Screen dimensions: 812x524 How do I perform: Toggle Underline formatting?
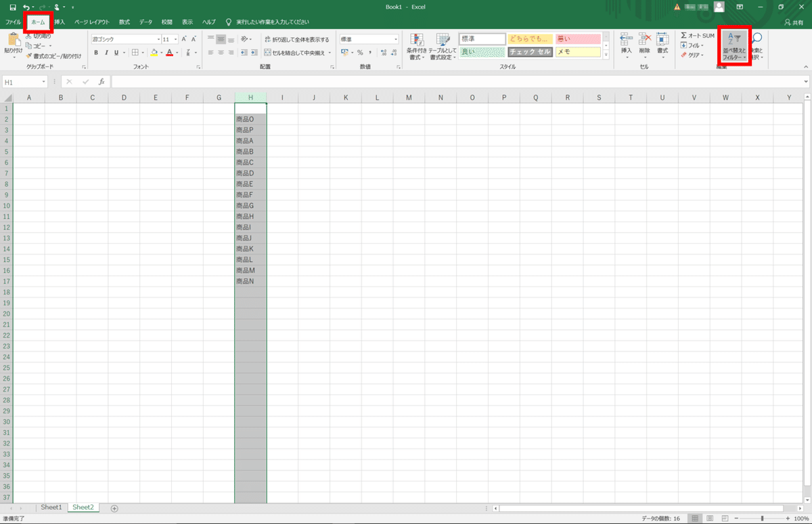pyautogui.click(x=116, y=52)
